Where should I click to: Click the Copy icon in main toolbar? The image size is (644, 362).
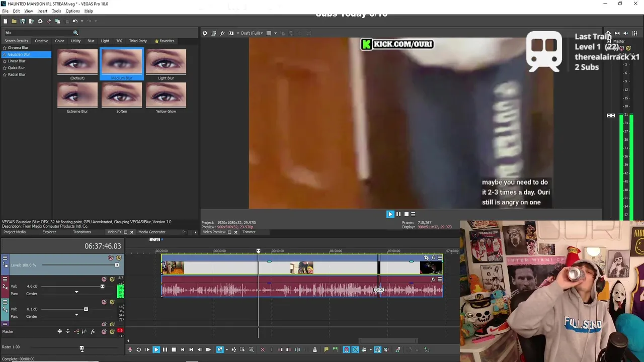click(57, 21)
